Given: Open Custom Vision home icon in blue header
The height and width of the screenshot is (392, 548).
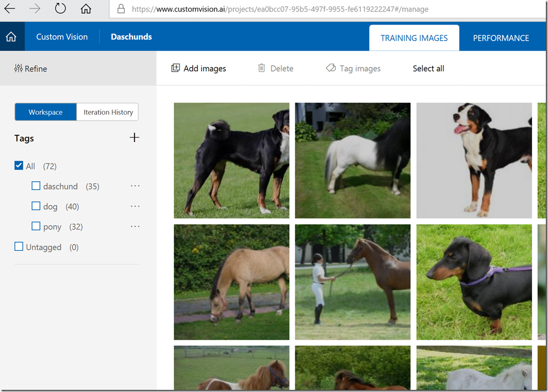Looking at the screenshot, I should (11, 36).
